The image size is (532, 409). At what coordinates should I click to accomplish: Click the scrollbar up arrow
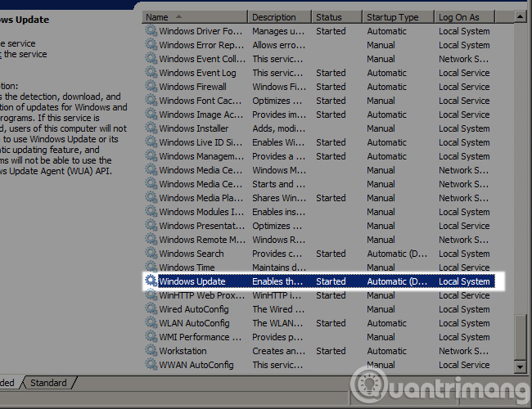[520, 16]
